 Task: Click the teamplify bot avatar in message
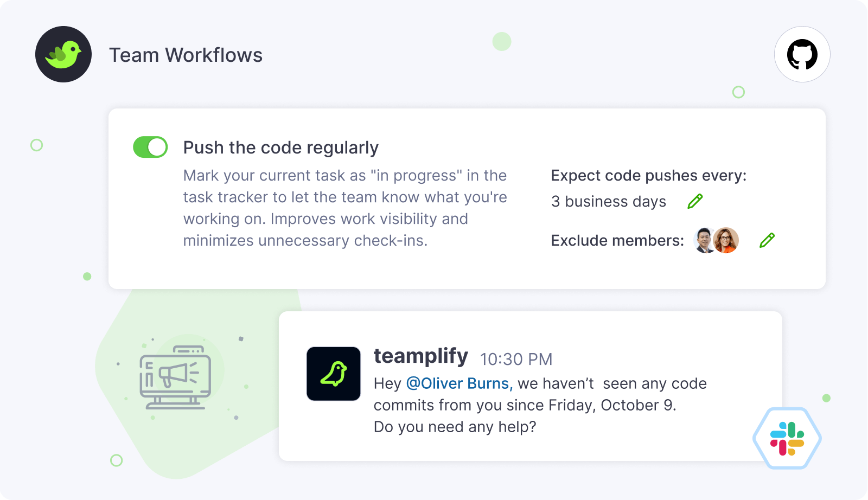[x=334, y=374]
